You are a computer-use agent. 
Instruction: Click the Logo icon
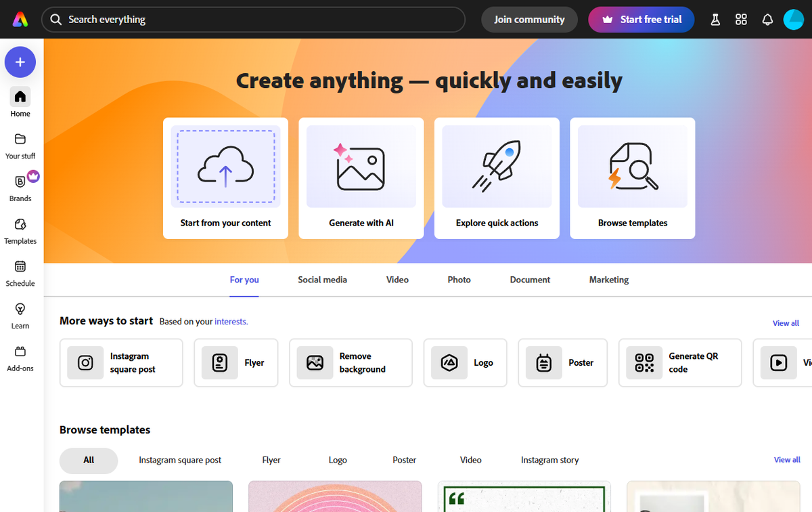coord(449,363)
